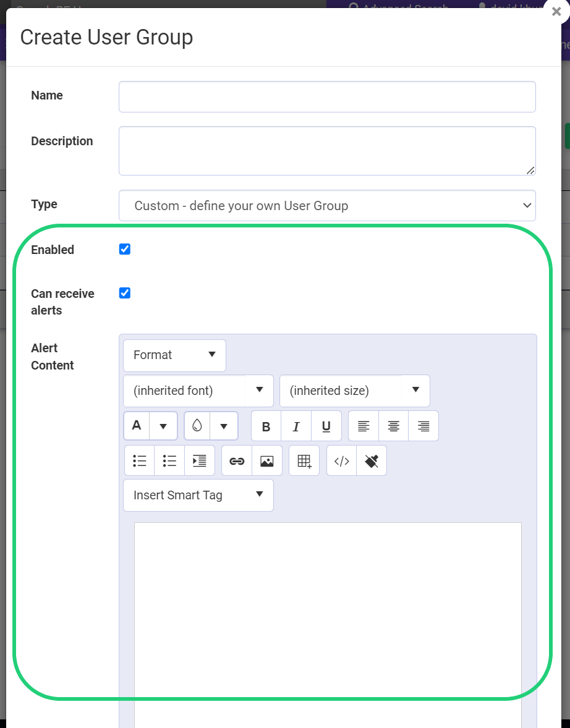This screenshot has height=728, width=570.
Task: Open the inherited font dropdown
Action: coord(198,391)
